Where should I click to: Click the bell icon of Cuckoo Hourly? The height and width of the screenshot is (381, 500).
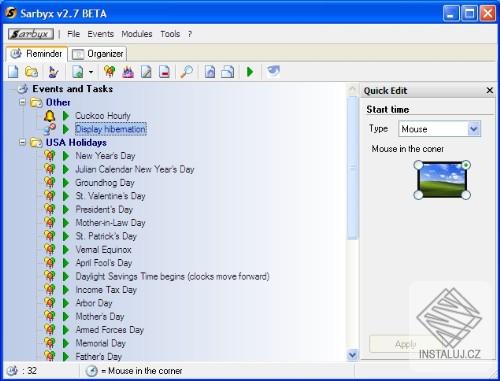click(49, 116)
